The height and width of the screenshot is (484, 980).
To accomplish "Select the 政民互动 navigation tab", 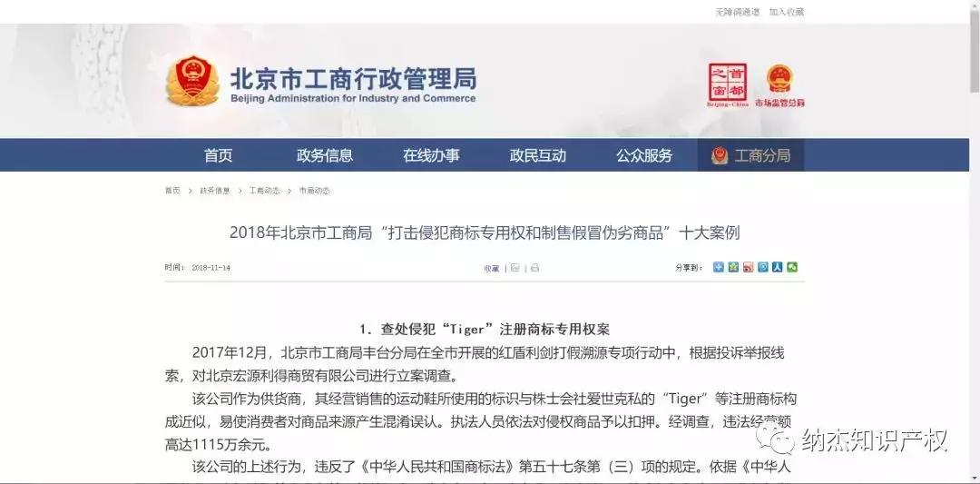I will point(538,155).
